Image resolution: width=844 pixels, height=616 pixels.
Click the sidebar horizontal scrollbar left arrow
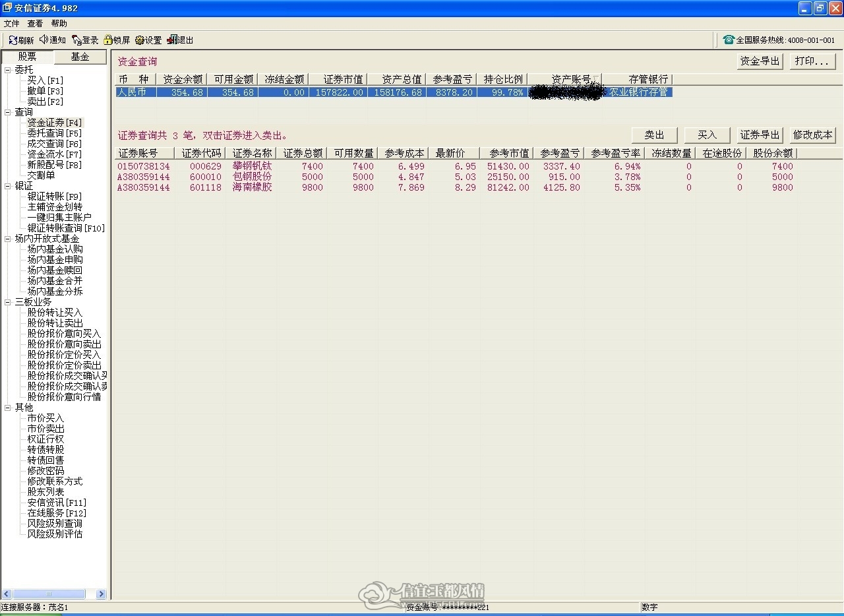tap(7, 594)
